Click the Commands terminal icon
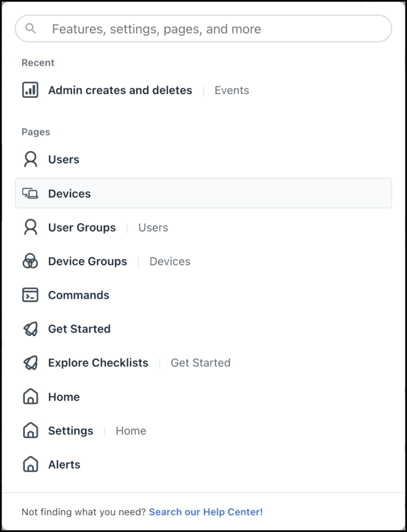 click(30, 295)
